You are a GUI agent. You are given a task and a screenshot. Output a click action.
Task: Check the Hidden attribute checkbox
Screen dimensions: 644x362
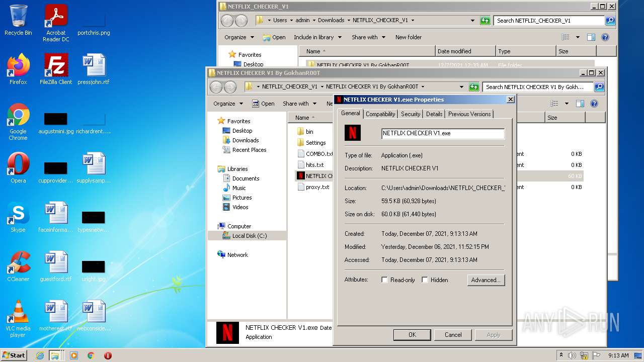pyautogui.click(x=425, y=280)
